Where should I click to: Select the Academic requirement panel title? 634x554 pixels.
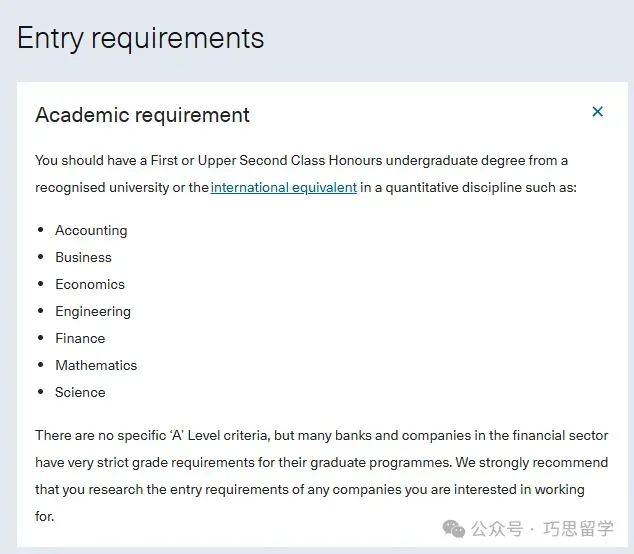pyautogui.click(x=142, y=115)
